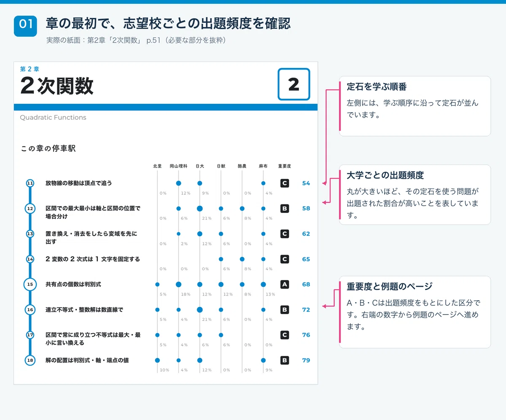Click the 麻布 column header
The image size is (506, 420).
click(263, 166)
